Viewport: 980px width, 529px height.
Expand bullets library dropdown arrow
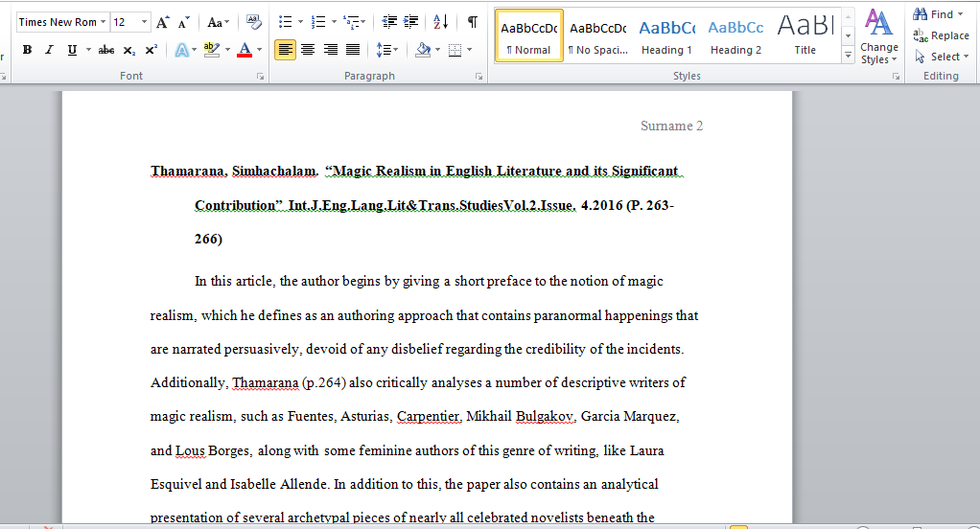(301, 22)
